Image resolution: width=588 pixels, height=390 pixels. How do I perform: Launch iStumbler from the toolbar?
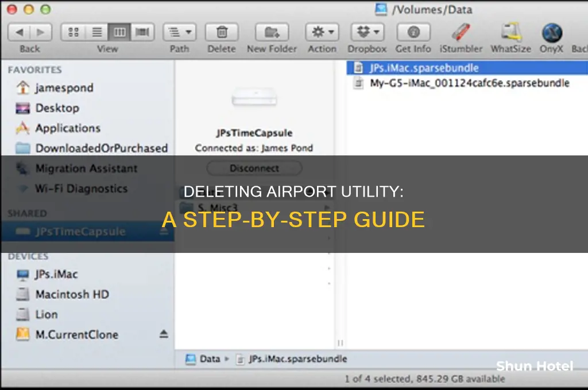[461, 32]
